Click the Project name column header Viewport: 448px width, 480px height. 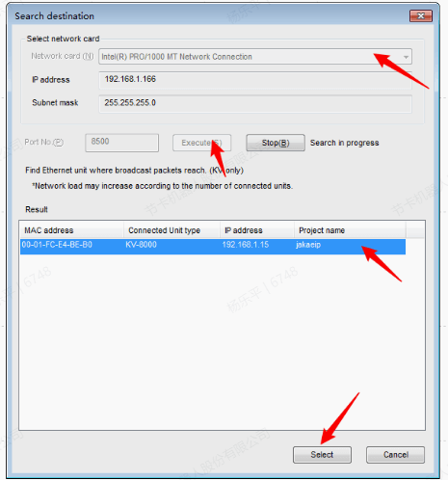(x=350, y=230)
